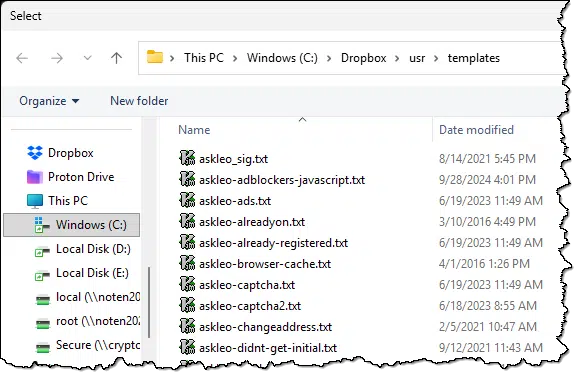
Task: Select Windows (C:) in navigation pane
Action: (x=72, y=225)
